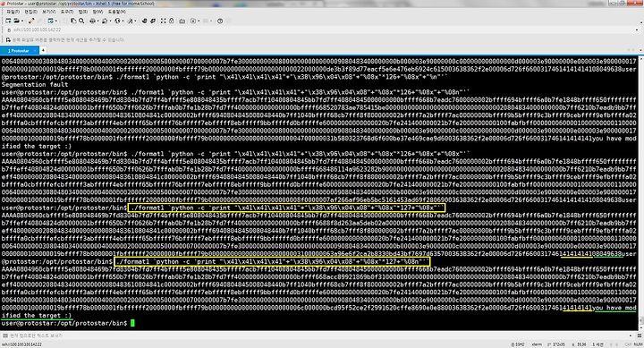
Task: Expand the Font dropdown arrow
Action: 135,21
